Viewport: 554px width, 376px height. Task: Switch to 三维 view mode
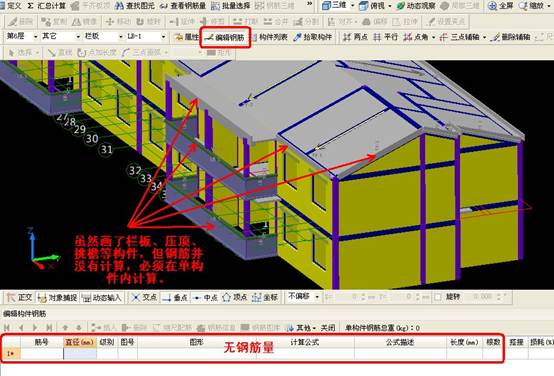tap(334, 6)
